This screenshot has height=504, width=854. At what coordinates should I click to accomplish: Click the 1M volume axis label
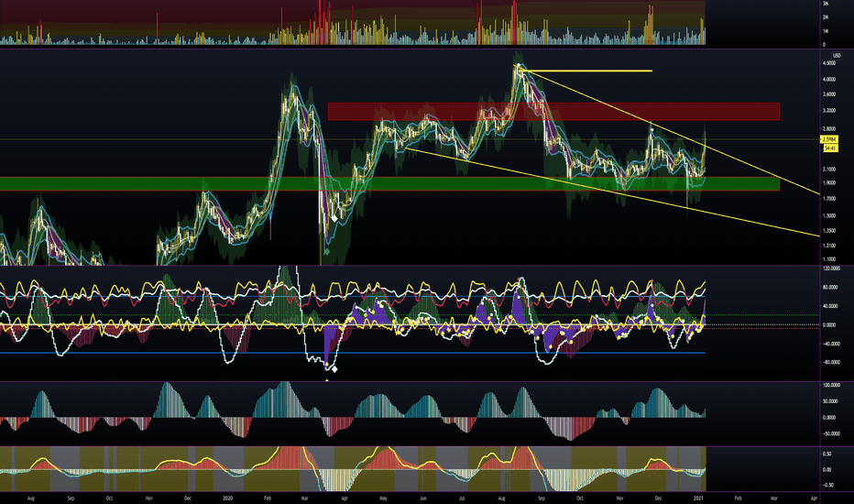coord(825,31)
